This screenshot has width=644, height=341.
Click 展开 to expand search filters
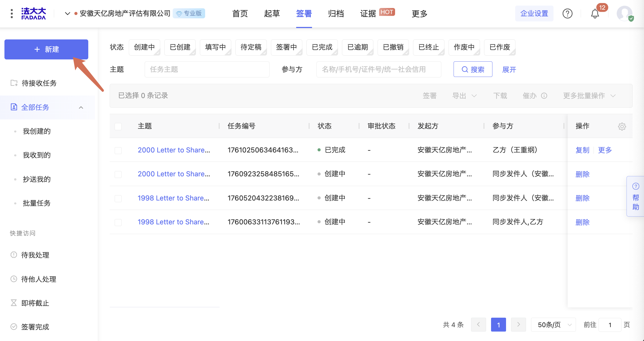tap(509, 69)
